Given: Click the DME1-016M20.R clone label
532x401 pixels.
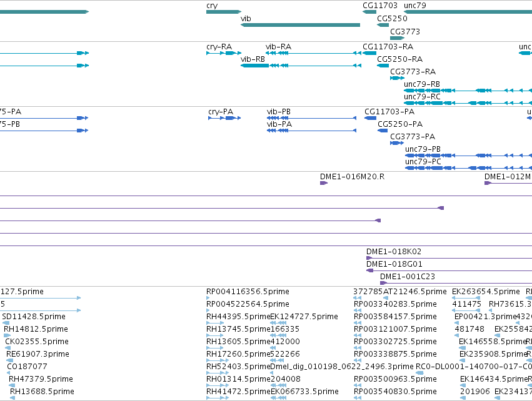Looking at the screenshot, I should (x=352, y=177).
